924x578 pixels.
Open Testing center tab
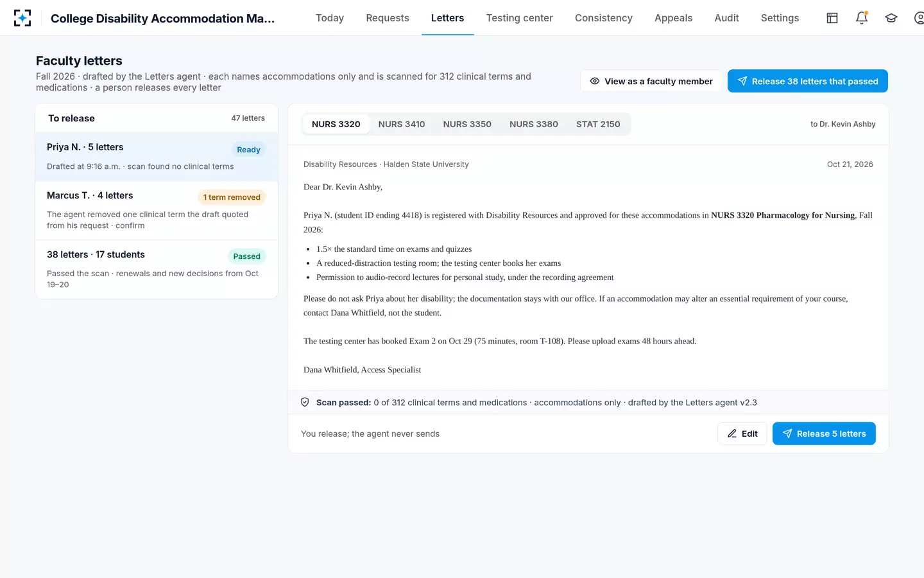point(519,18)
